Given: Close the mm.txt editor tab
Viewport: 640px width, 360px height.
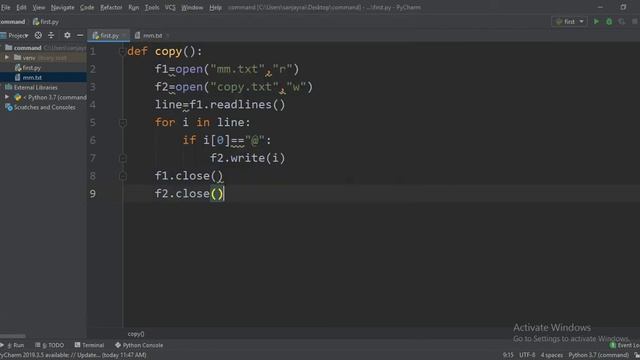Looking at the screenshot, I should coord(168,36).
